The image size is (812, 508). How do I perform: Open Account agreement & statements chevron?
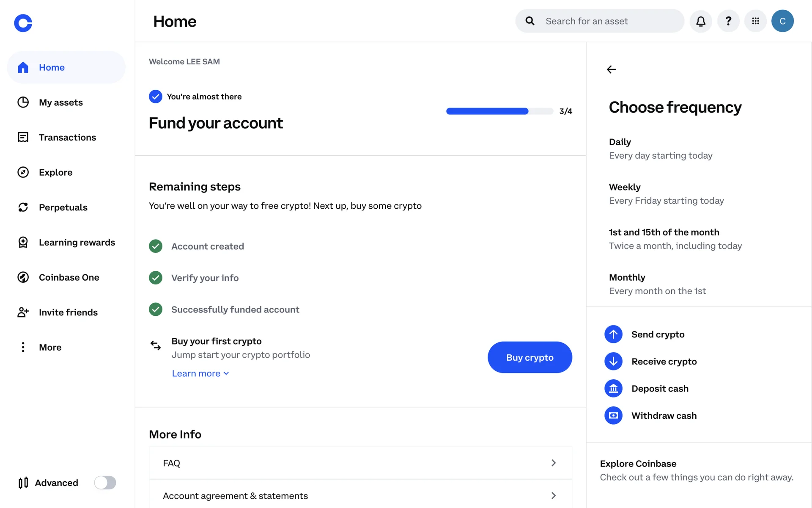pos(553,496)
